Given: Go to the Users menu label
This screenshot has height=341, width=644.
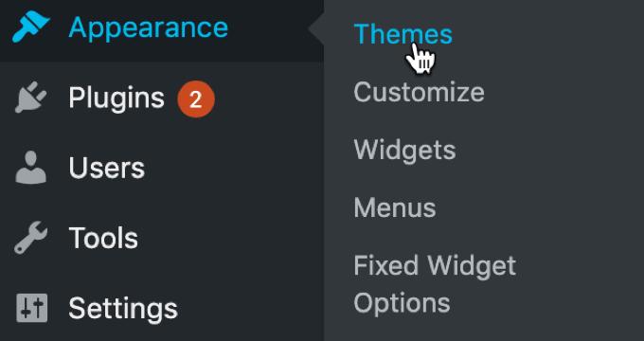Looking at the screenshot, I should pos(106,168).
